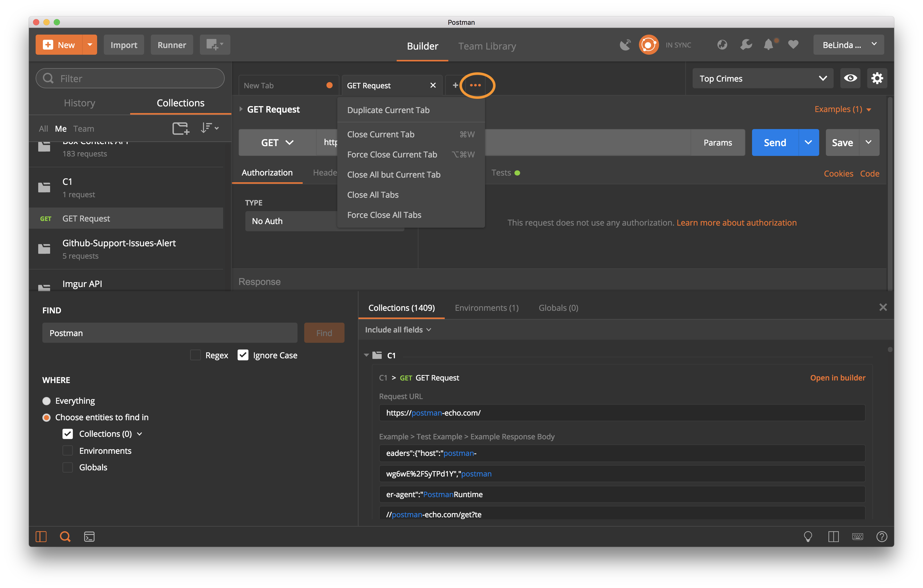
Task: Click the lightbulb icon in status bar
Action: [x=808, y=536]
